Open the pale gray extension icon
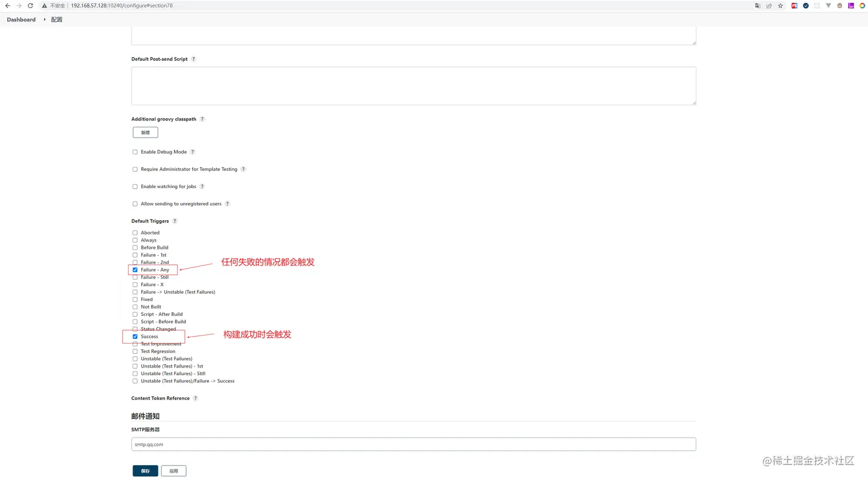This screenshot has width=868, height=480. coord(817,6)
